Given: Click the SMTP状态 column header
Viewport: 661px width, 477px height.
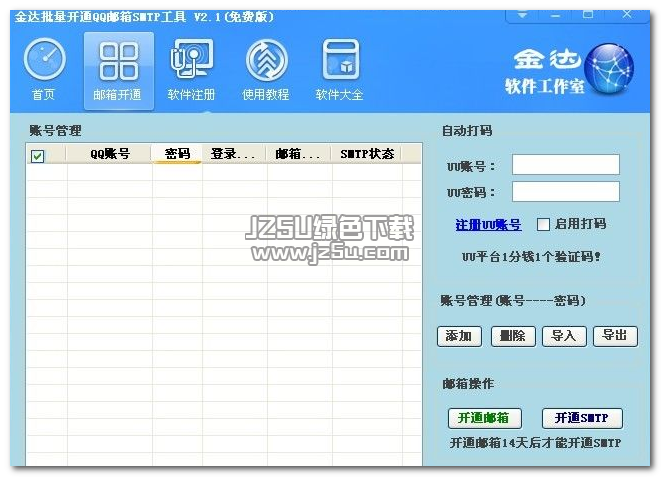Looking at the screenshot, I should pyautogui.click(x=367, y=154).
